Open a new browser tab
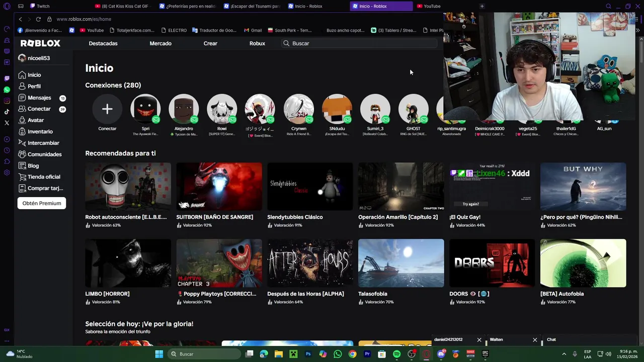Viewport: 644px width, 362px height. [x=481, y=6]
